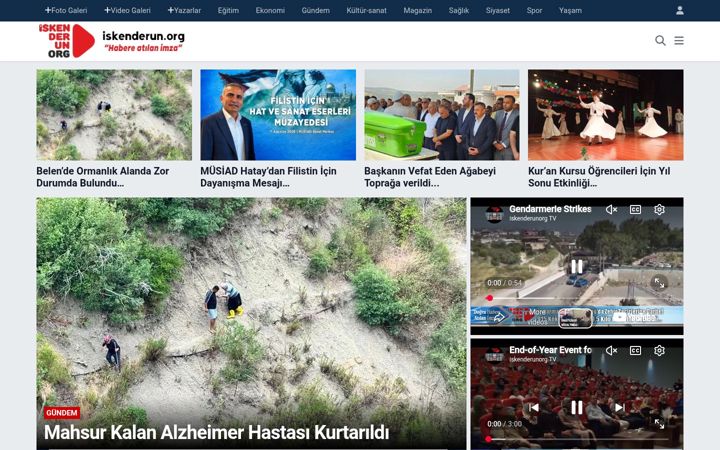720x450 pixels.
Task: Click the Gendarmerie Strikes video title
Action: 550,209
